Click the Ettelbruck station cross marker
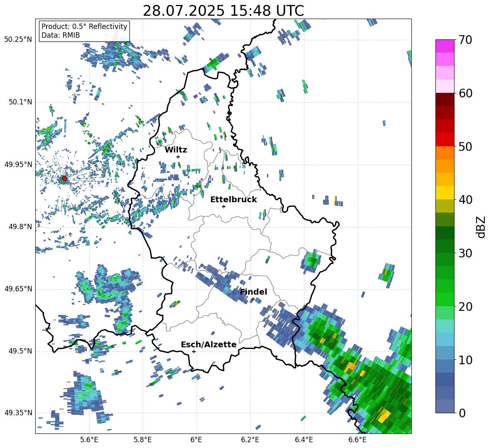The height and width of the screenshot is (448, 491). pyautogui.click(x=224, y=206)
